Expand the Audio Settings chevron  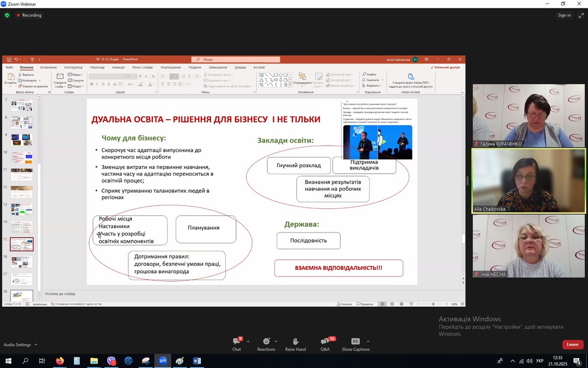click(x=36, y=345)
